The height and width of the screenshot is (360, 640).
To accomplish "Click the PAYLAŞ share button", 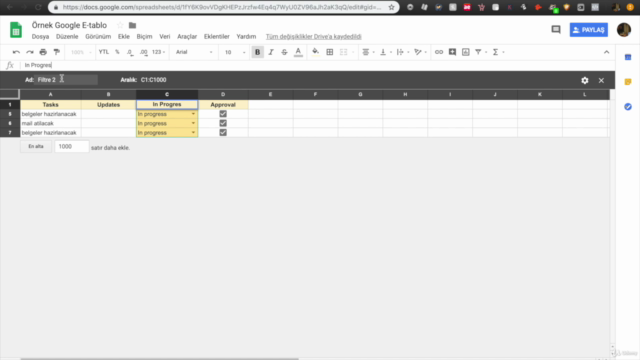I will point(589,30).
